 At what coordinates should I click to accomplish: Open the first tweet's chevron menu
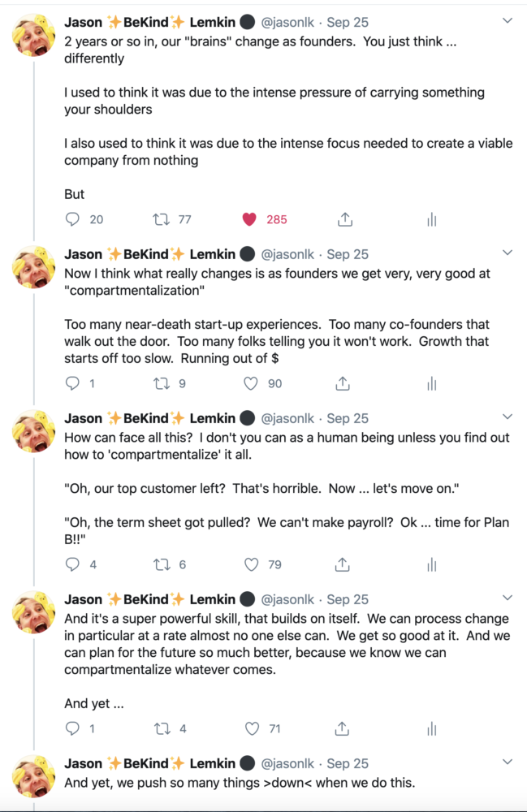(508, 20)
